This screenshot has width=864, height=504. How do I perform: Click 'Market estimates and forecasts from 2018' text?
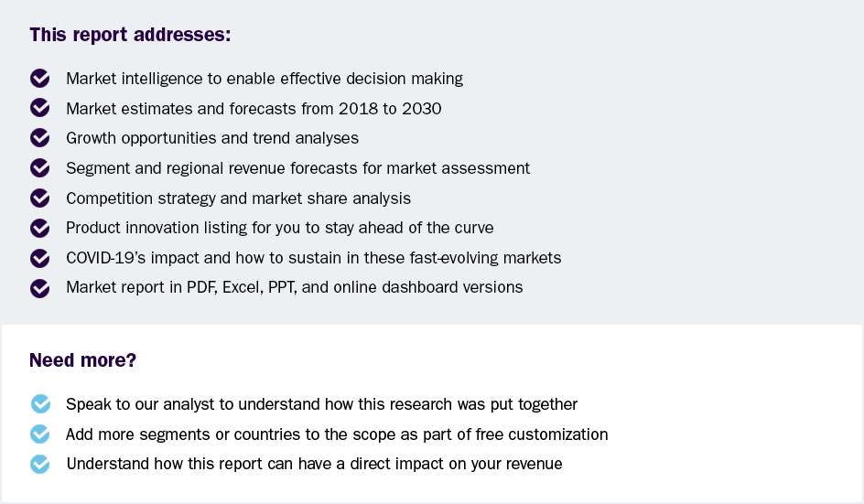coord(254,109)
